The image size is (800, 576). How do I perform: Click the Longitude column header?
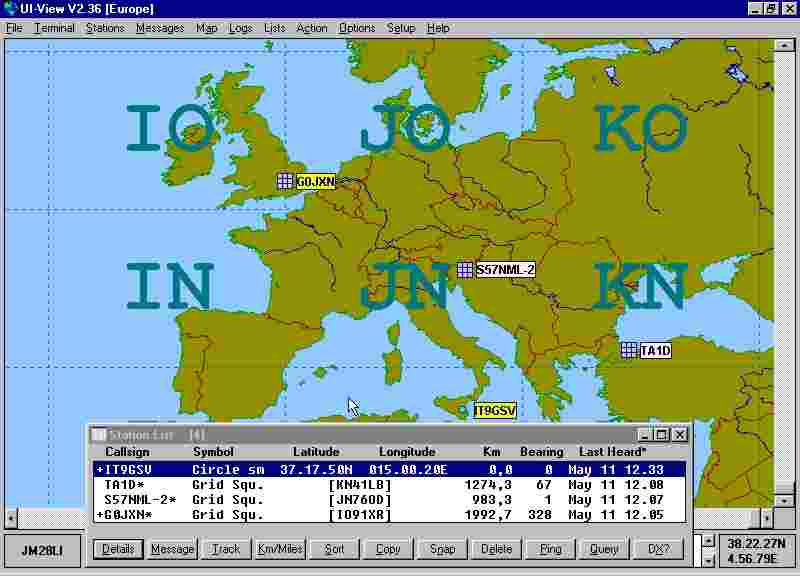(407, 452)
